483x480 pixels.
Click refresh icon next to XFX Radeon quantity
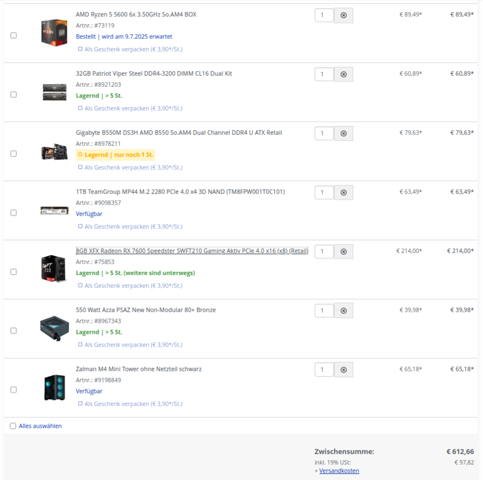point(343,252)
